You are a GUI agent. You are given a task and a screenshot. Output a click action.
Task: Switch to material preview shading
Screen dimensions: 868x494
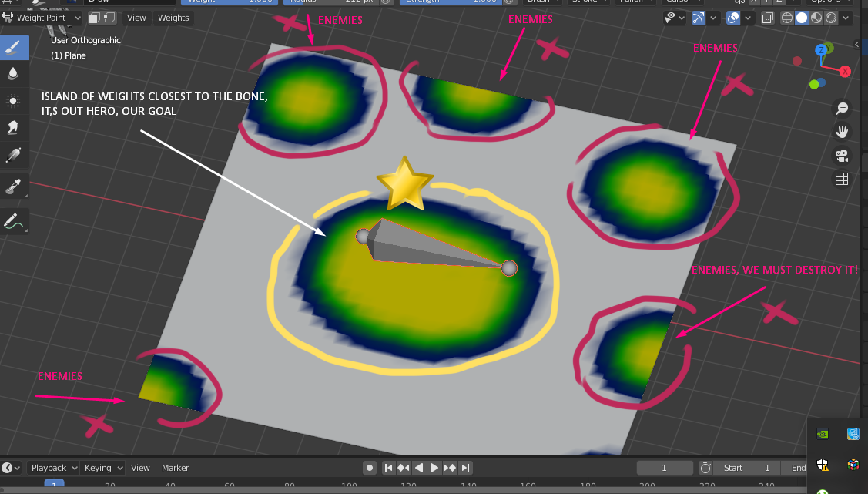click(x=816, y=18)
